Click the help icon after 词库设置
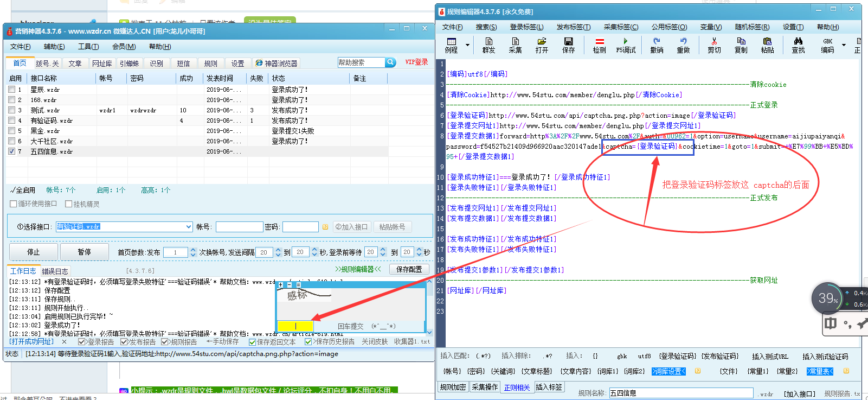This screenshot has height=400, width=868. point(698,371)
